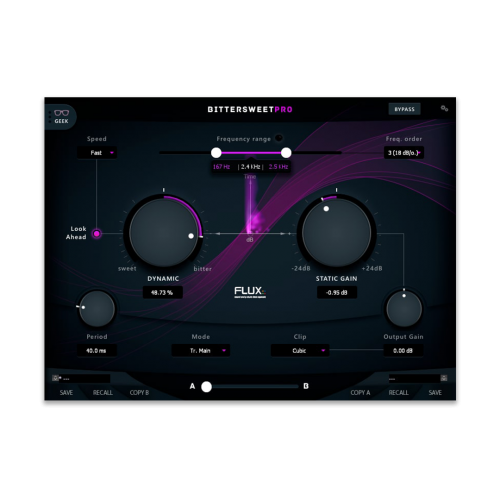Toggle the Look Ahead button
The image size is (500, 500).
pyautogui.click(x=97, y=234)
